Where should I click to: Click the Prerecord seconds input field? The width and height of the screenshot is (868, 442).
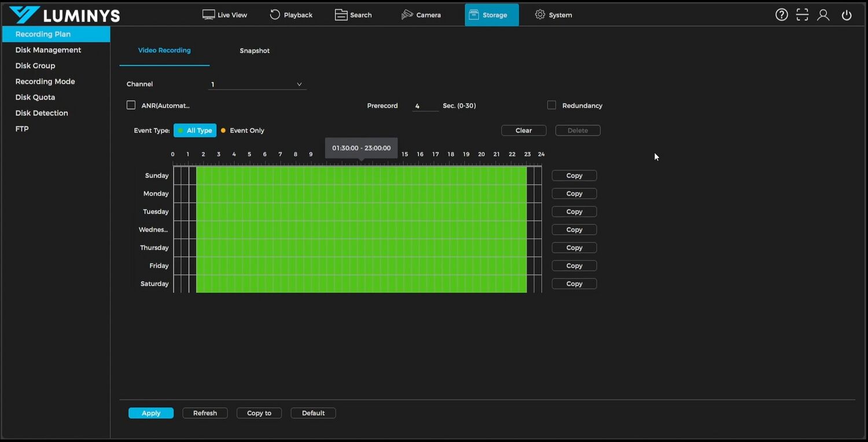click(x=425, y=106)
